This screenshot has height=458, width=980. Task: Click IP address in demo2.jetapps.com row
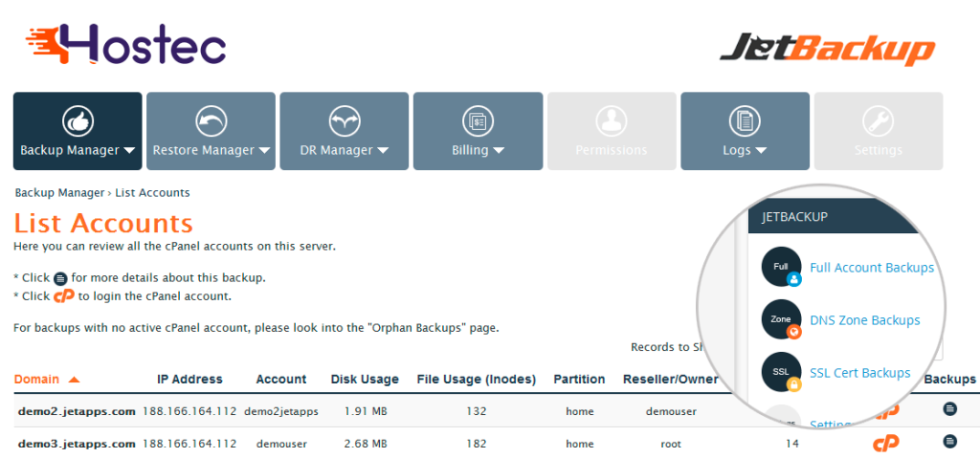pos(189,412)
